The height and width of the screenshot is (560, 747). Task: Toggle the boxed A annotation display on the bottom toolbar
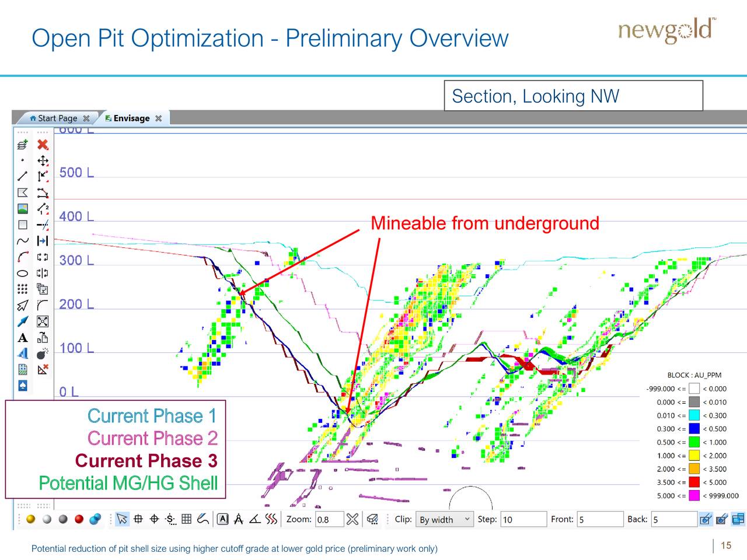coord(222,519)
